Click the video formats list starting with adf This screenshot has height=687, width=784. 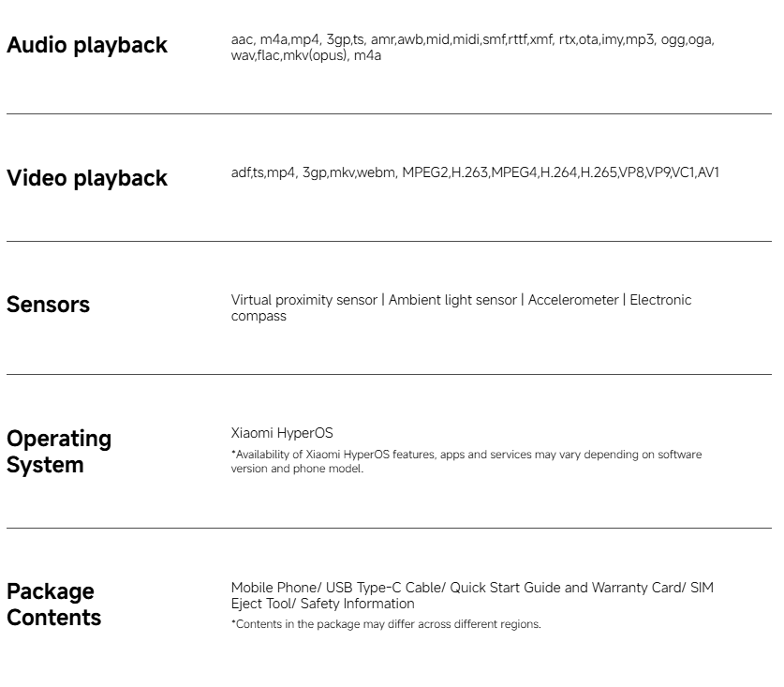[475, 173]
